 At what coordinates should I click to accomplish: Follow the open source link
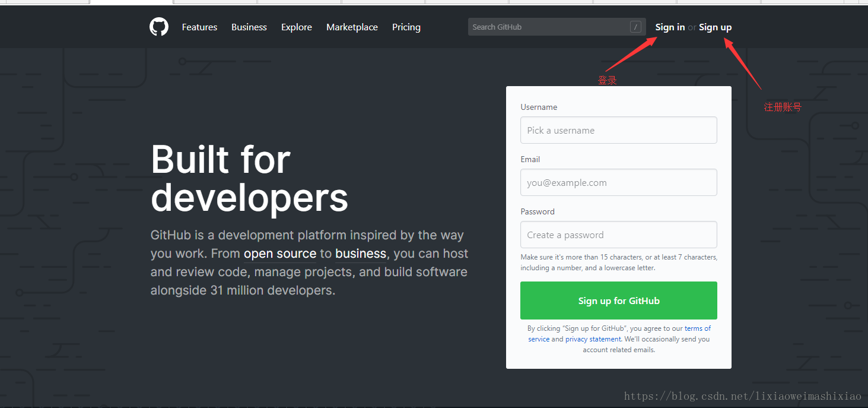pyautogui.click(x=280, y=254)
